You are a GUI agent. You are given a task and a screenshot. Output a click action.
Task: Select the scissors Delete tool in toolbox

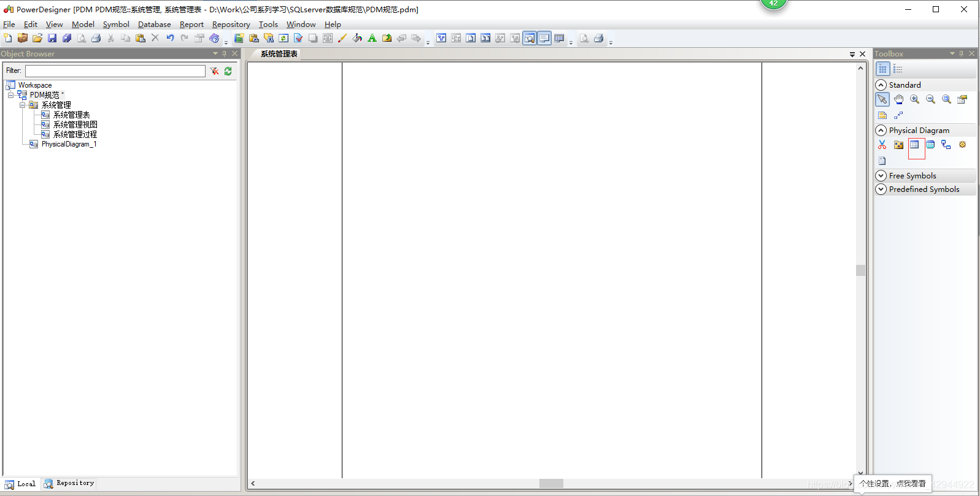[x=882, y=145]
